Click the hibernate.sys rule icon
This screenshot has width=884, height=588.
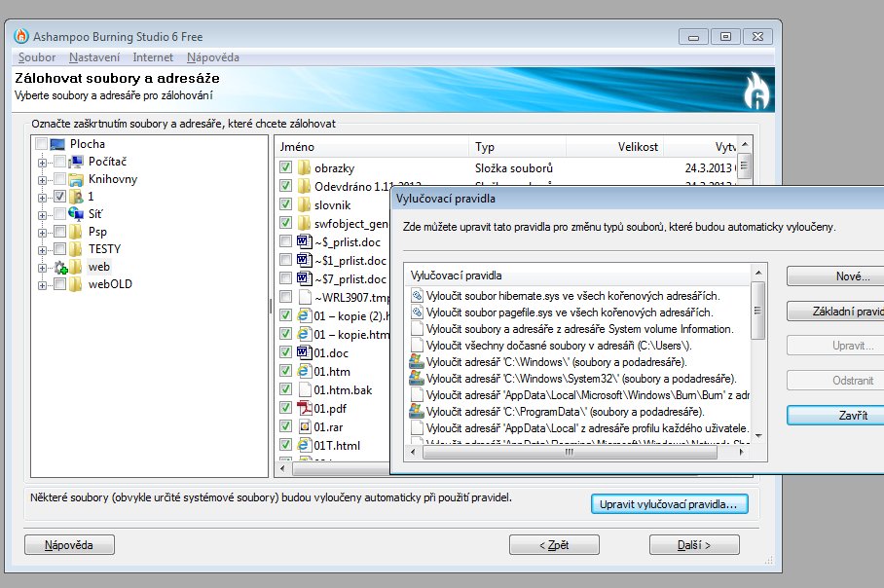[x=418, y=295]
